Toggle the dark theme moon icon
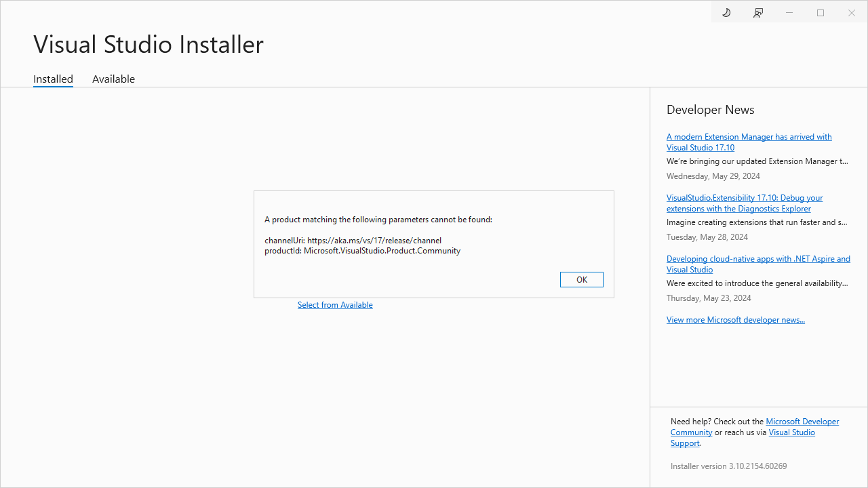 coord(726,13)
